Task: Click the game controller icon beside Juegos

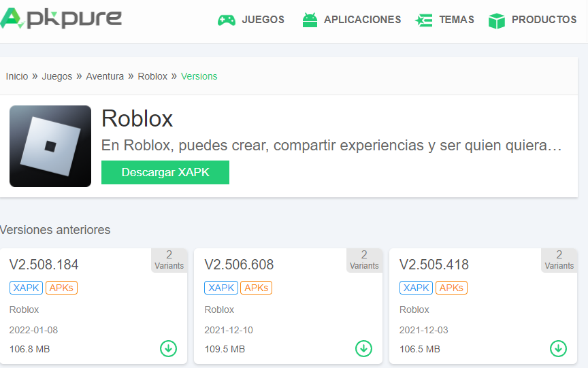Action: tap(226, 20)
